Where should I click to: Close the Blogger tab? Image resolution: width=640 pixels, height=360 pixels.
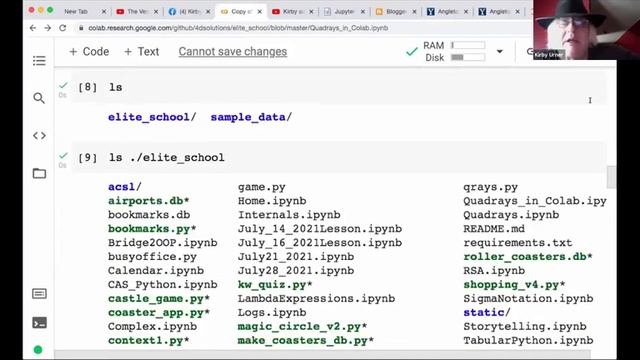tap(414, 12)
